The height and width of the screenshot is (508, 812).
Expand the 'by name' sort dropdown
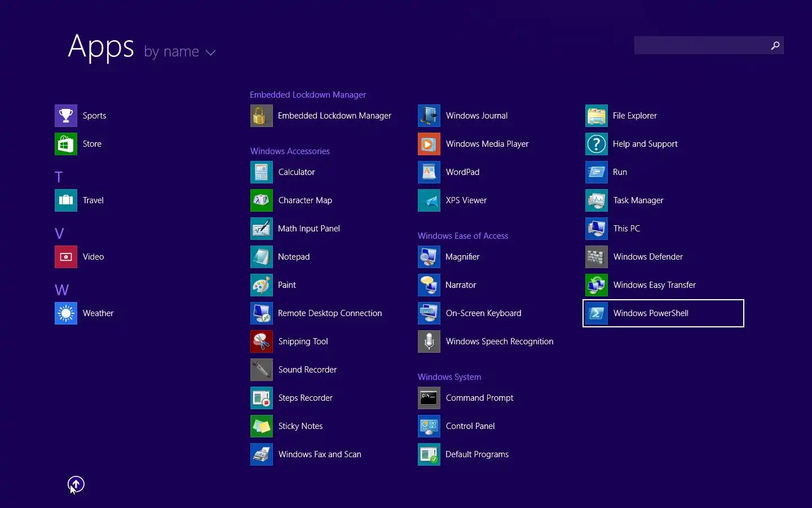pyautogui.click(x=179, y=52)
